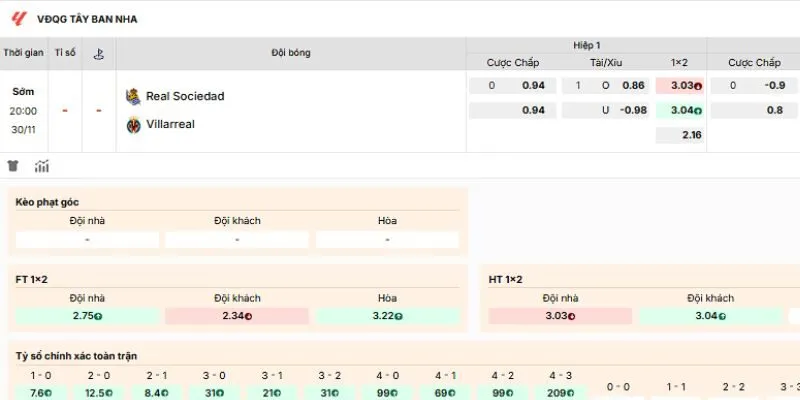Select HT 1x2 Đội khách odds 3.04
This screenshot has height=400, width=800.
tap(710, 316)
